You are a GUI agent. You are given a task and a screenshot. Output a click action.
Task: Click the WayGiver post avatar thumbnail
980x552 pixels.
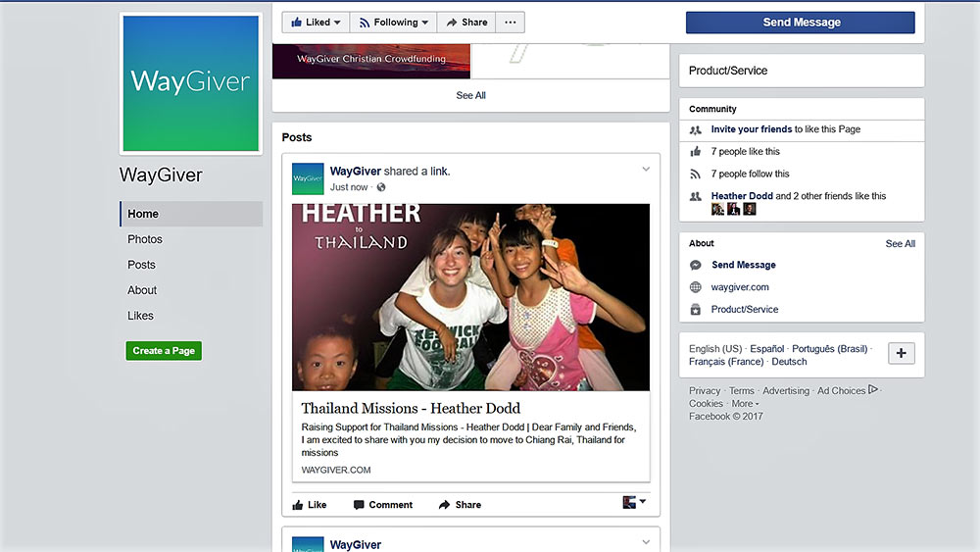coord(308,178)
